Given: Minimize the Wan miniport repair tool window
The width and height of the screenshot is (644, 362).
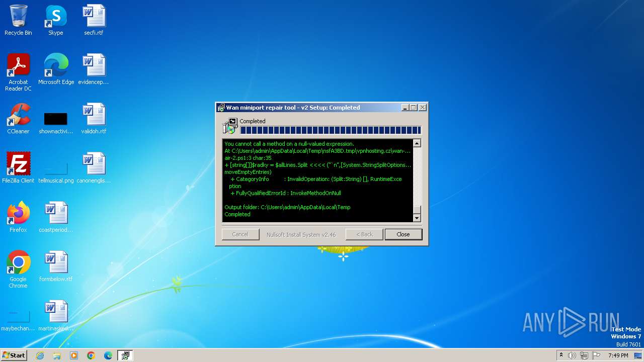Looking at the screenshot, I should point(405,108).
